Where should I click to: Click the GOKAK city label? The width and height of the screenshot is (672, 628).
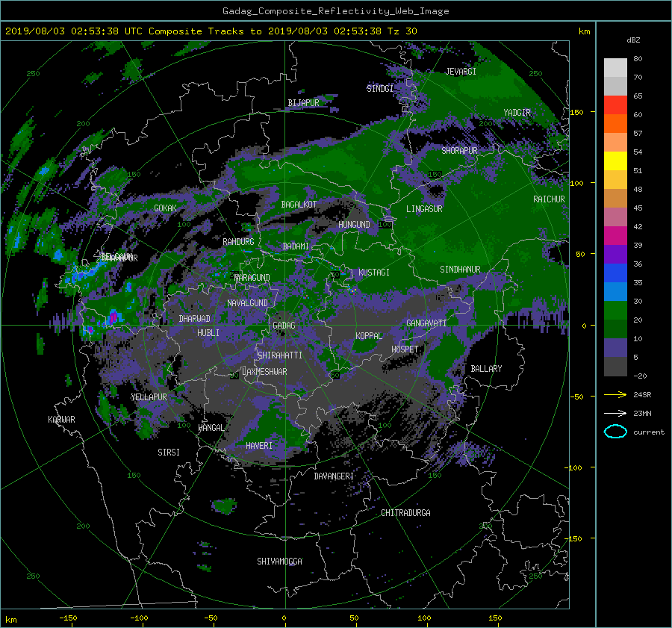click(x=165, y=208)
